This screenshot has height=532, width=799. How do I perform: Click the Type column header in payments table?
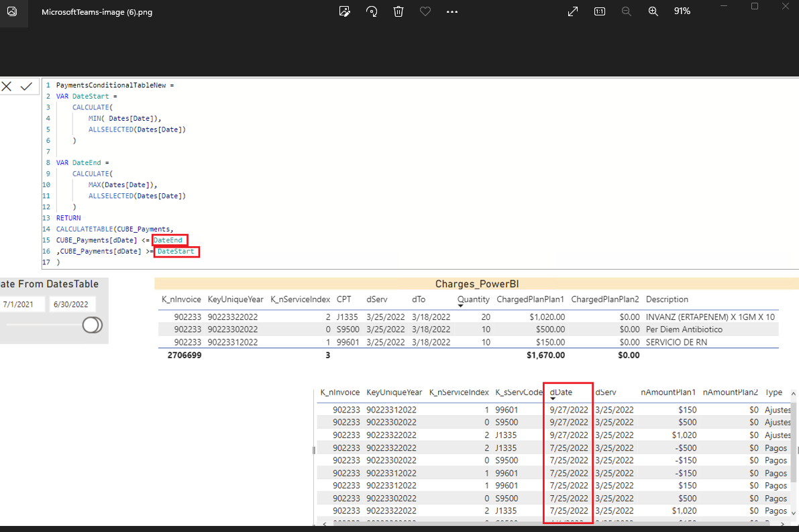[774, 392]
